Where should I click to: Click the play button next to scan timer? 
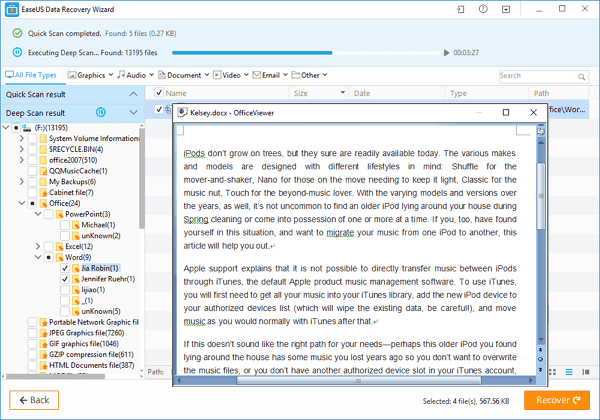pos(446,53)
